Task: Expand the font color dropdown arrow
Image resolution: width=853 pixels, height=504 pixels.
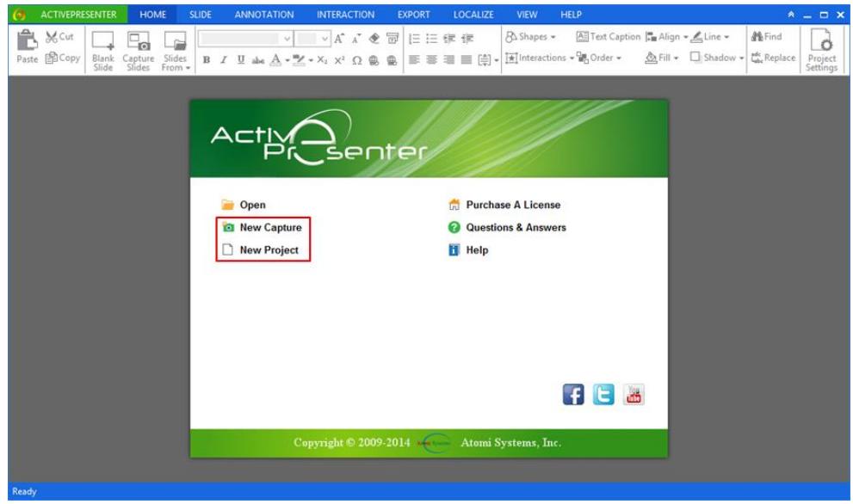Action: (287, 60)
